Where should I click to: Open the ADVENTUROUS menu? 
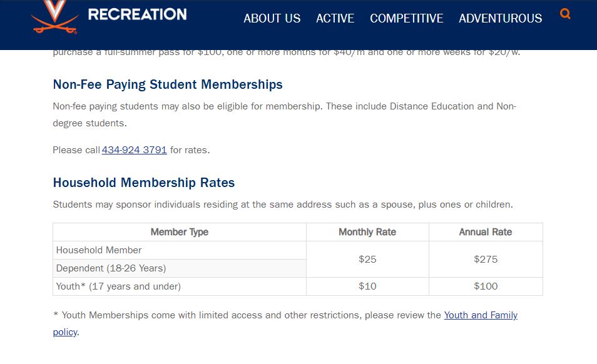[500, 18]
